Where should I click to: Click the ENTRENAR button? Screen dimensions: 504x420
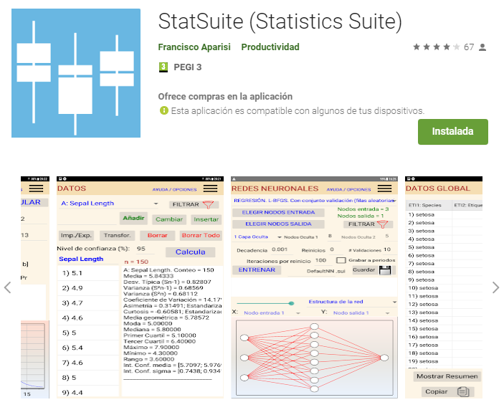pos(257,270)
